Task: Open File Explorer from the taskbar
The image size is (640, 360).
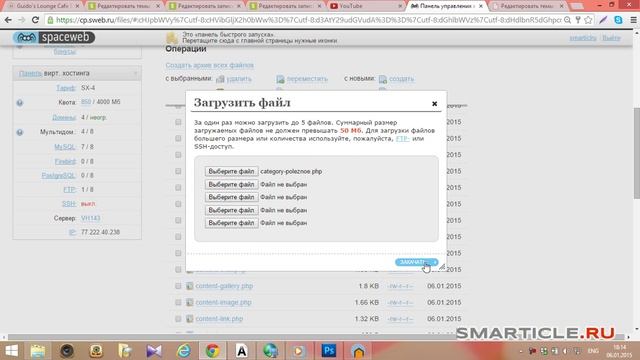Action: point(38,351)
